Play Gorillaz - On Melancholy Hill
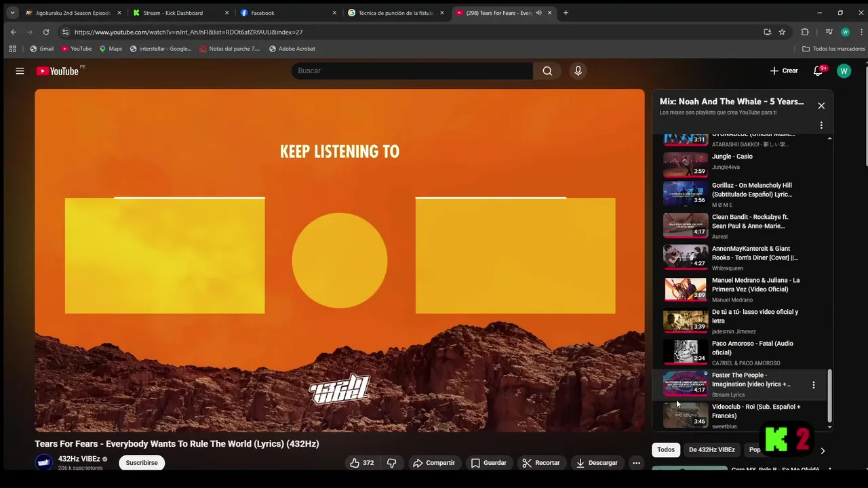 pyautogui.click(x=740, y=194)
